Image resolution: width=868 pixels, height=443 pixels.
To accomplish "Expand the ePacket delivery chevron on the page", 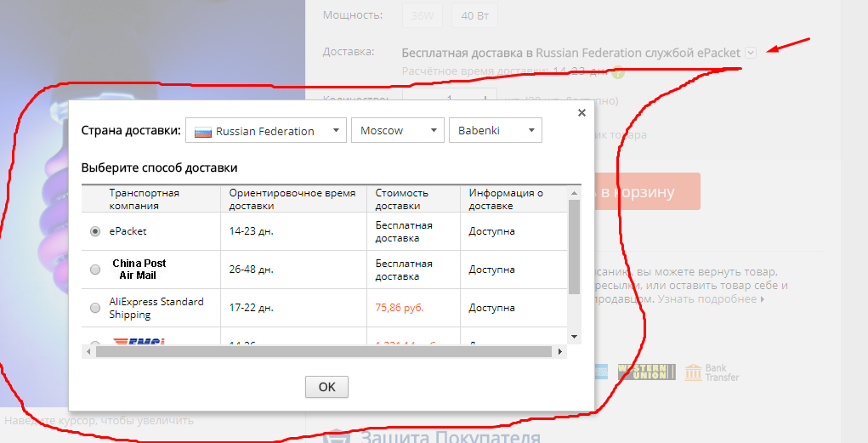I will click(x=751, y=54).
